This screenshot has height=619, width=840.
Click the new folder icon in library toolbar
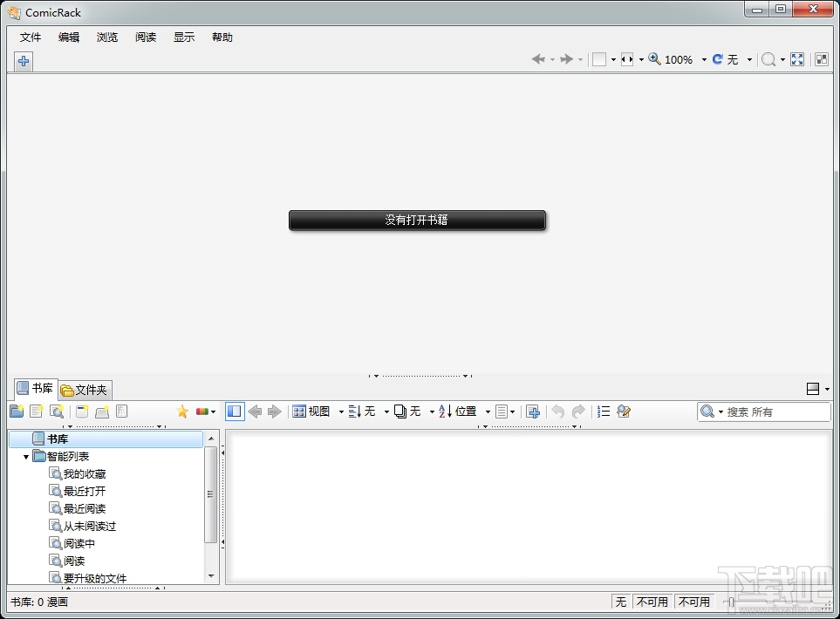[17, 412]
